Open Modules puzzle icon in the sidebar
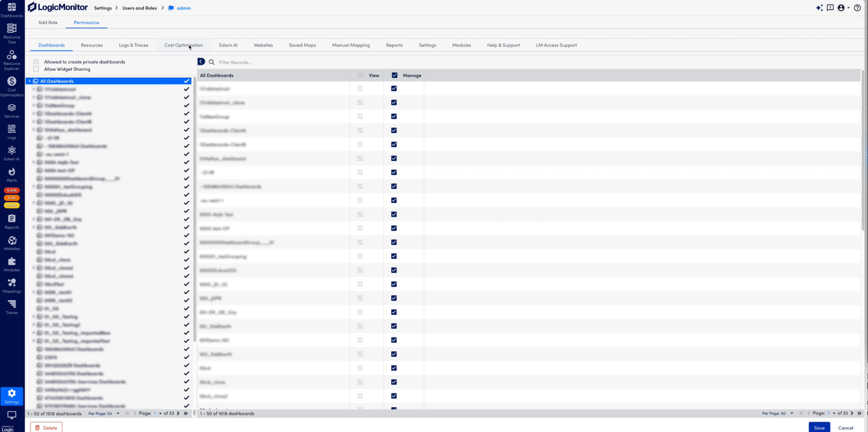Viewport: 868px width, 432px height. coord(12,264)
